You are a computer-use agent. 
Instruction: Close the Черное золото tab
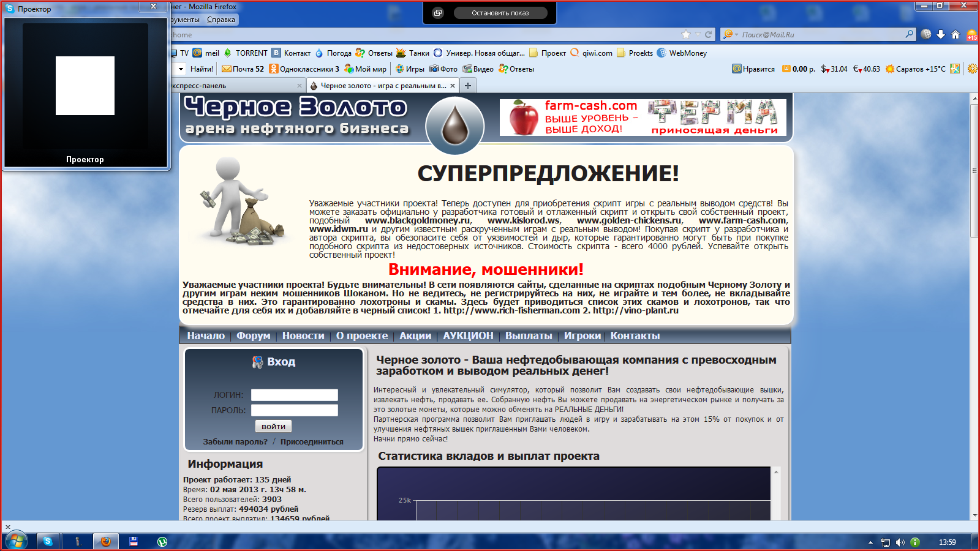453,86
